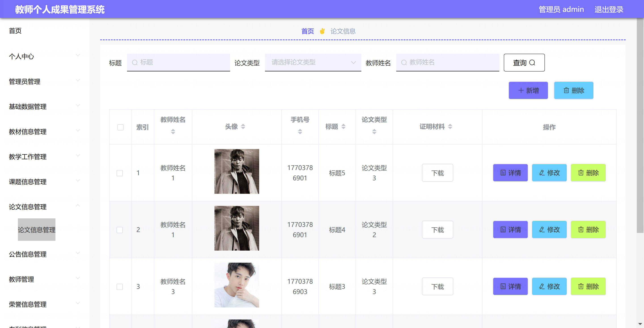Click the 操作 column header
This screenshot has width=644, height=328.
(549, 127)
